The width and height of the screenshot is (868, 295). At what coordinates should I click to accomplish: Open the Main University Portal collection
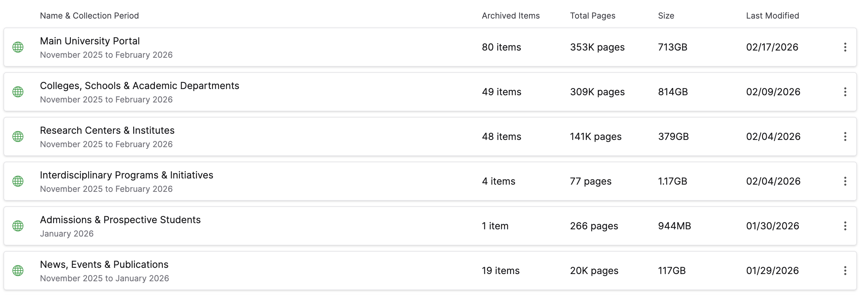(90, 41)
